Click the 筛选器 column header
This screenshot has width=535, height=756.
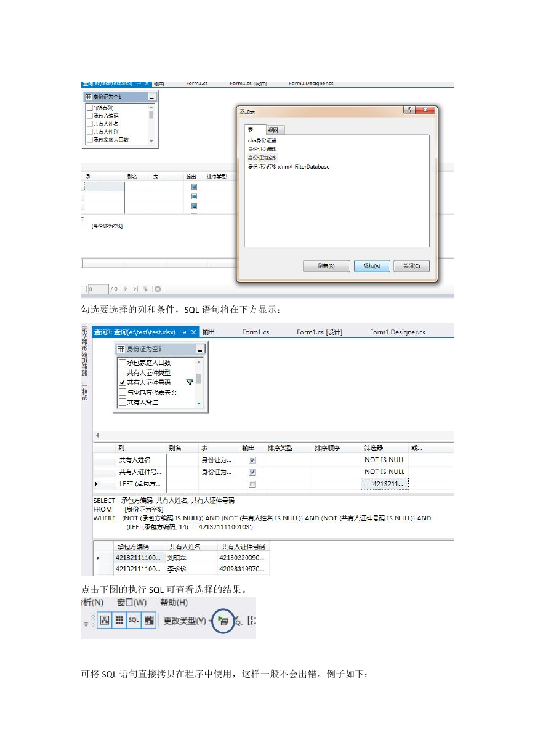(x=385, y=448)
